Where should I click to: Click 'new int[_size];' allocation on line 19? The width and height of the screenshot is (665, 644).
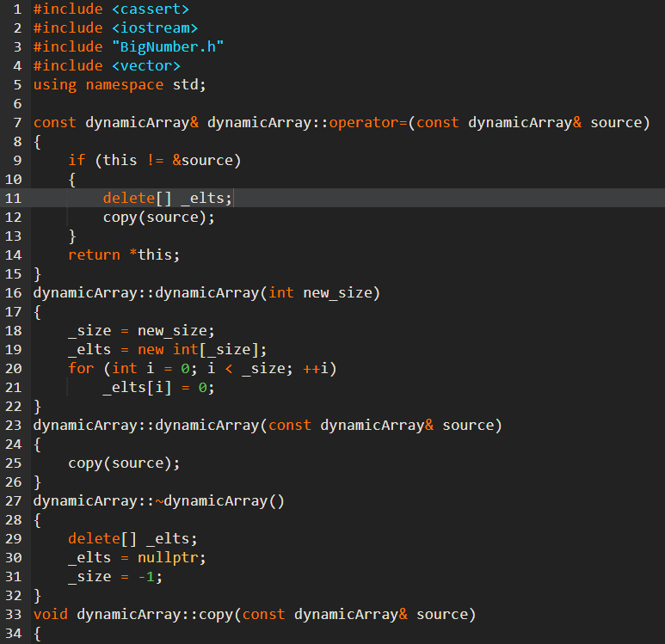click(202, 350)
